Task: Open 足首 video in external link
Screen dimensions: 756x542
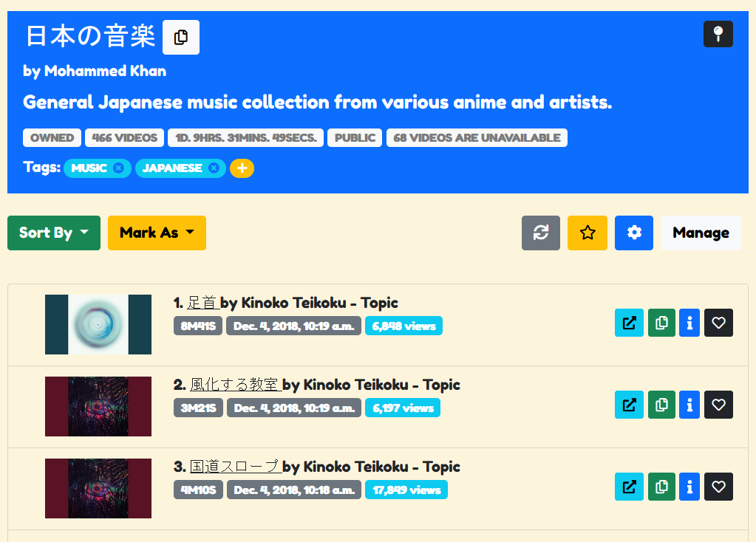Action: point(629,323)
